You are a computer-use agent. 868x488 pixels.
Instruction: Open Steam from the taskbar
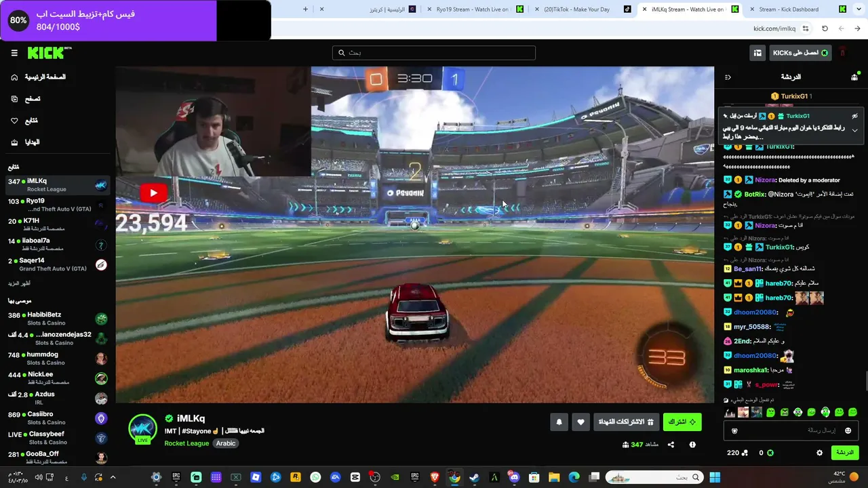point(474,477)
